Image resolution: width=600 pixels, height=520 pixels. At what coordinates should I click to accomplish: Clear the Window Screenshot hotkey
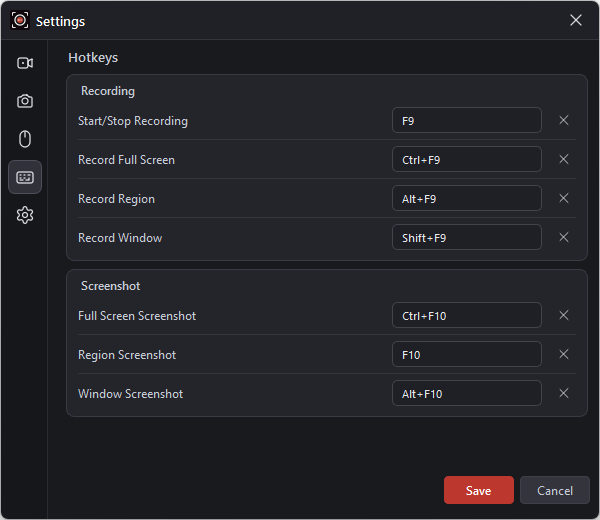(564, 393)
